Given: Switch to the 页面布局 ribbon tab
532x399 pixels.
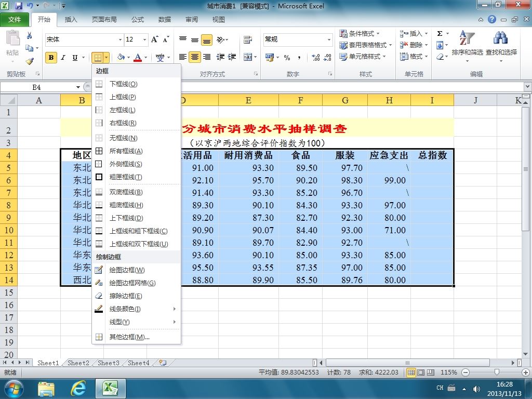Looking at the screenshot, I should pos(104,20).
